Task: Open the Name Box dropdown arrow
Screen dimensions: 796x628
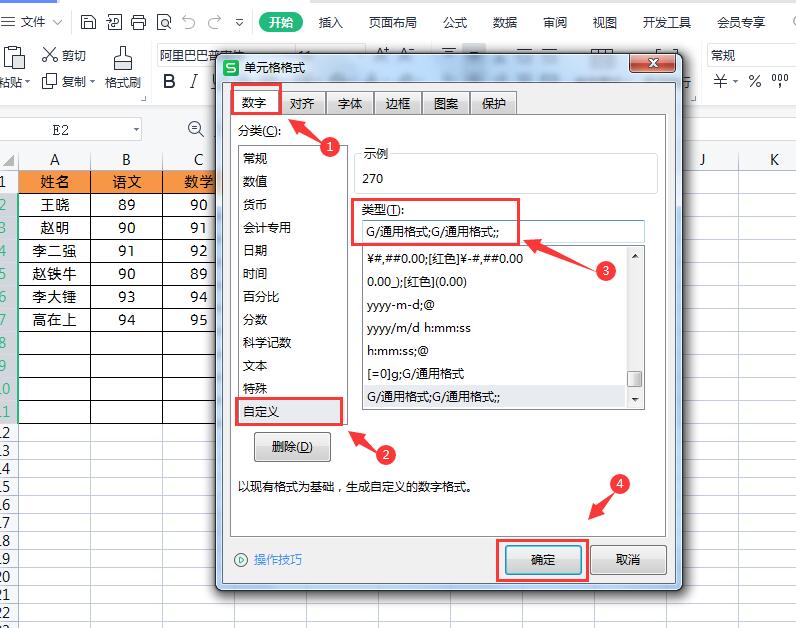Action: [136, 130]
